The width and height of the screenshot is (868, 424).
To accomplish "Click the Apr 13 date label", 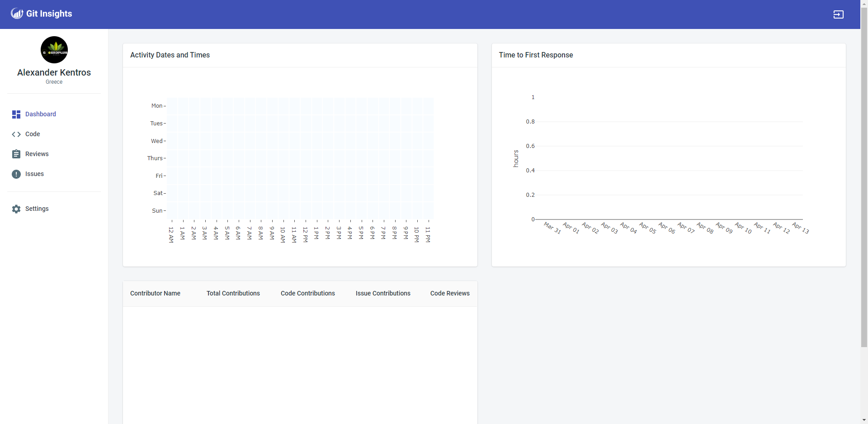I will click(801, 228).
